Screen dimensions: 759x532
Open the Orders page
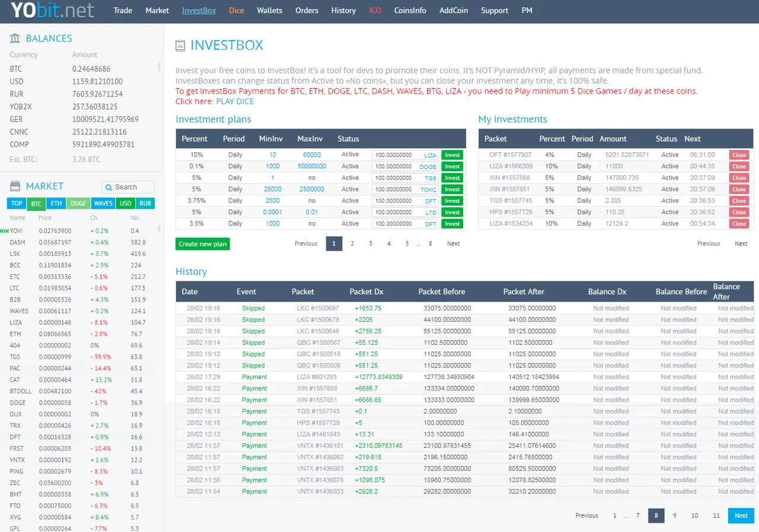pos(307,10)
